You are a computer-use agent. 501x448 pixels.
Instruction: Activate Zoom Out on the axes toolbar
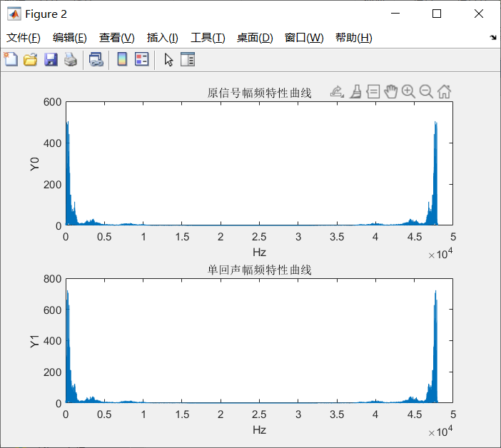click(426, 91)
